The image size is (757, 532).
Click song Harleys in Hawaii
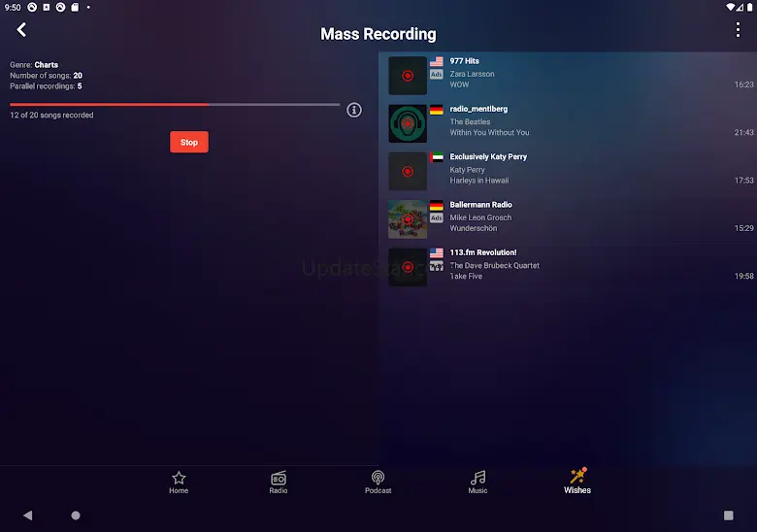(478, 180)
